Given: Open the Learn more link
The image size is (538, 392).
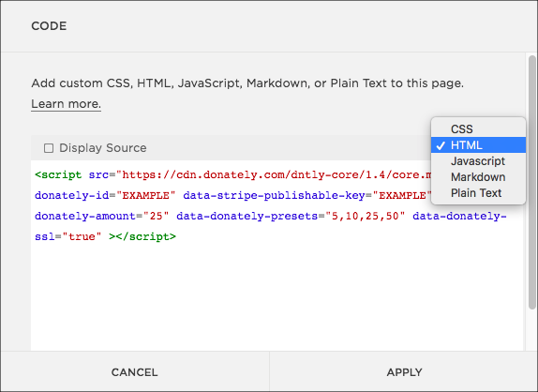Looking at the screenshot, I should [66, 104].
